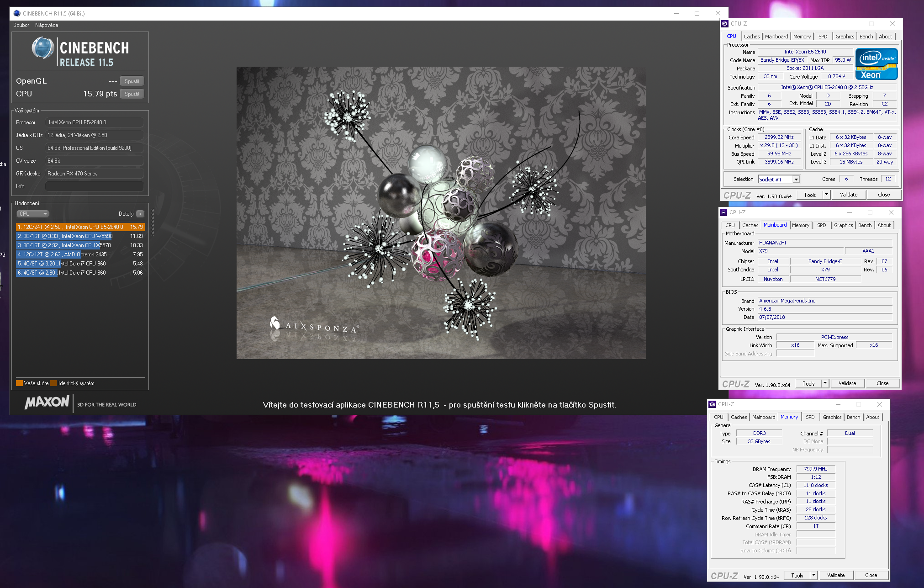Click the top CPU-Z title bar icon

(x=725, y=24)
